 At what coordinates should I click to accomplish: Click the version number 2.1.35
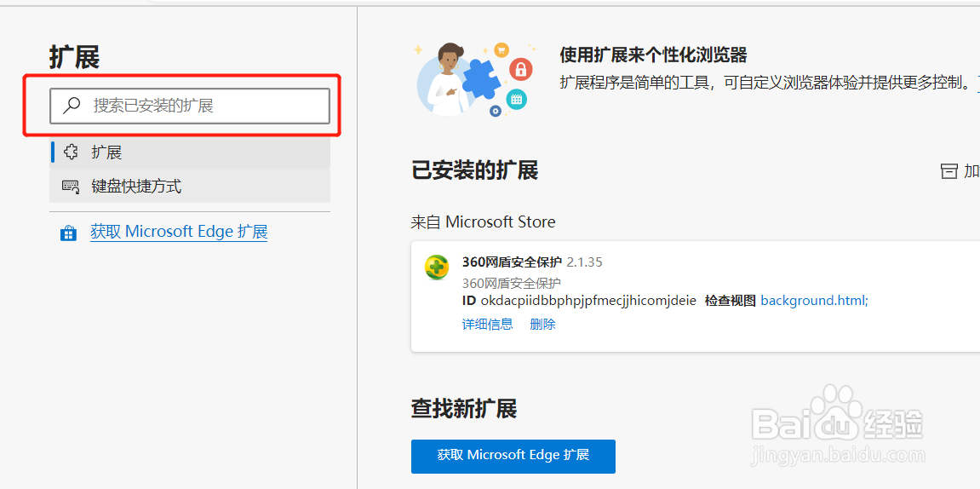tap(584, 262)
